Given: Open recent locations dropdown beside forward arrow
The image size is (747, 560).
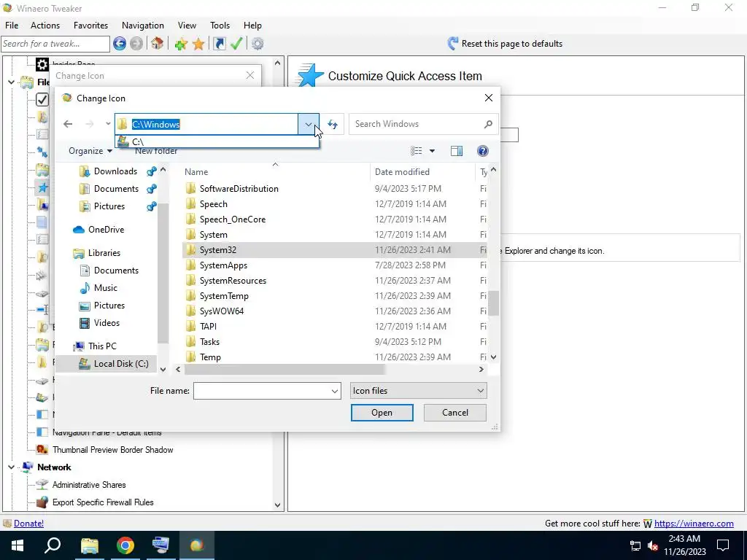Looking at the screenshot, I should [x=108, y=124].
